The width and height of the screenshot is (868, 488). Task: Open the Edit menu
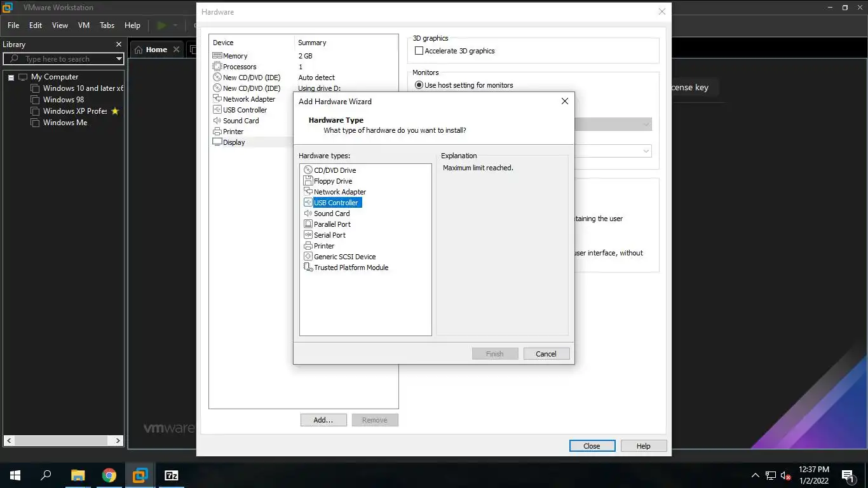point(36,25)
